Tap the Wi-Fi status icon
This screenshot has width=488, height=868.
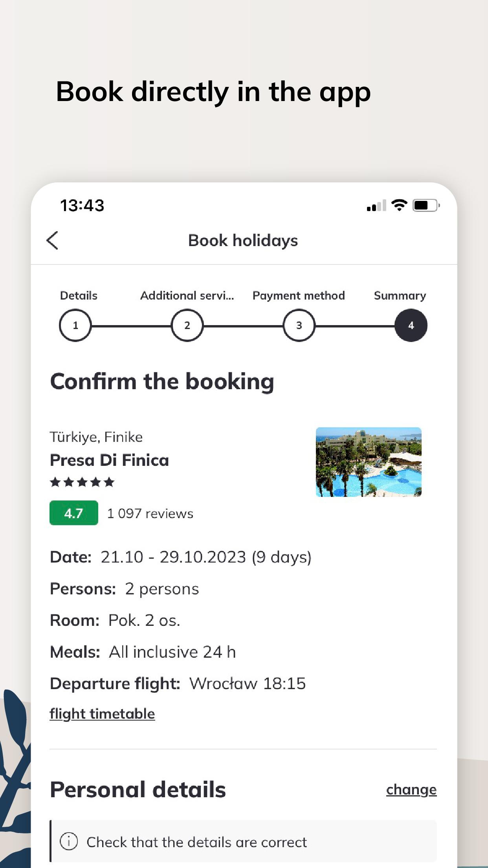[x=399, y=205]
